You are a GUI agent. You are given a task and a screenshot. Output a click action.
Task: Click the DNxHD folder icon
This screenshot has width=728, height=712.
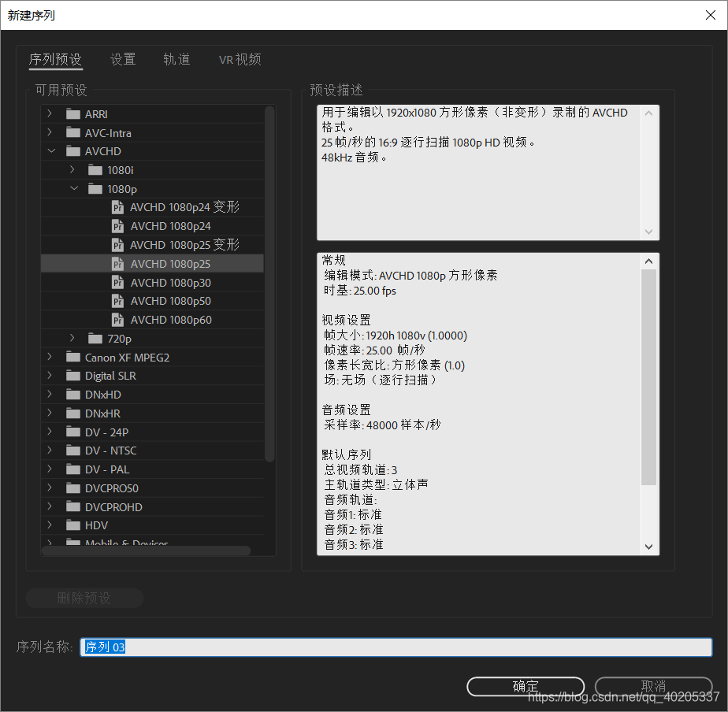tap(73, 395)
